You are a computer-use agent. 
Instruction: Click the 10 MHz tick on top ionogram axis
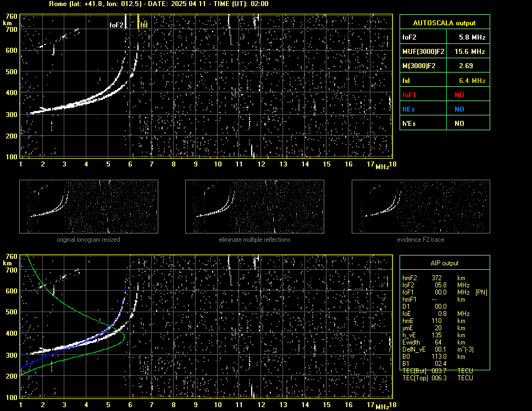(x=218, y=164)
